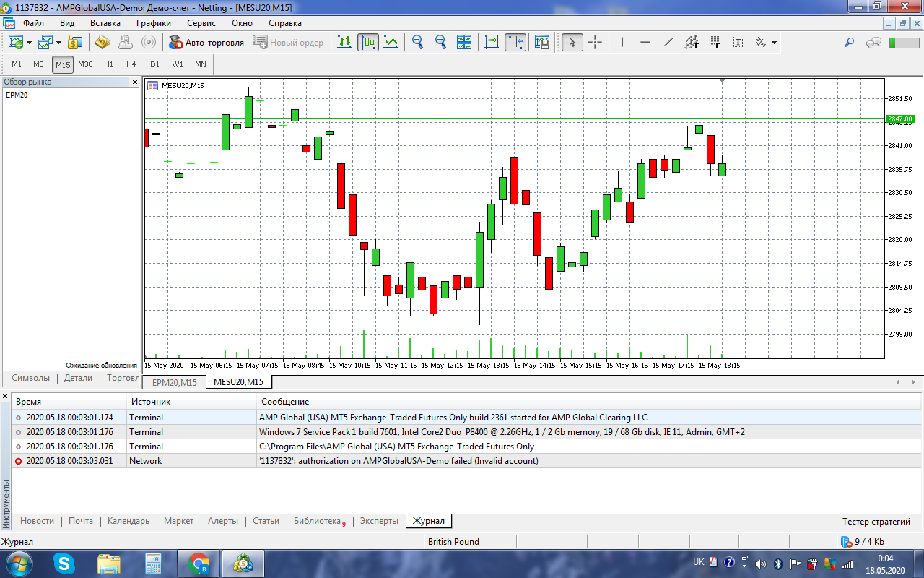
Task: Sort journal by Источник column
Action: tap(191, 402)
